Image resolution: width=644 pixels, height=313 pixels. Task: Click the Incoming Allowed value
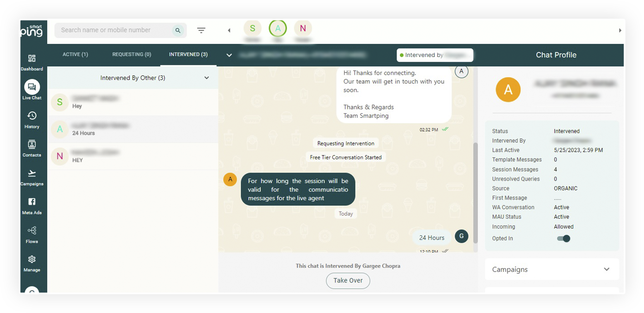click(x=563, y=227)
